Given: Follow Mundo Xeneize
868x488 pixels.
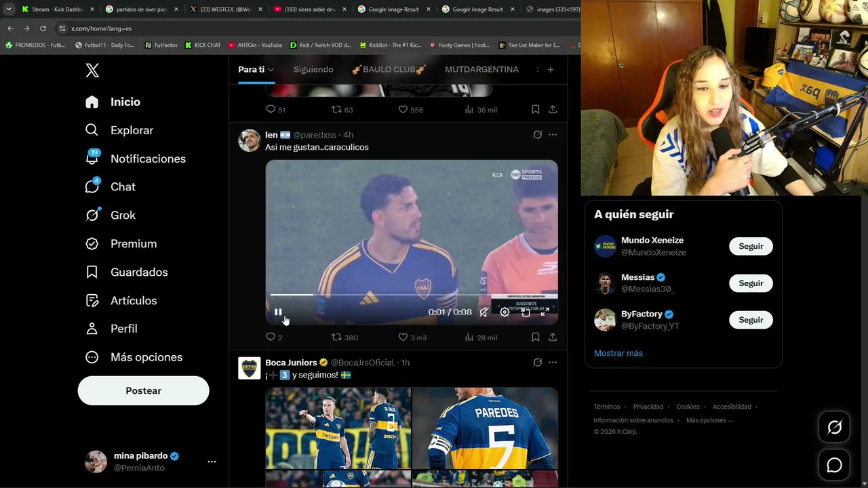Looking at the screenshot, I should [751, 246].
